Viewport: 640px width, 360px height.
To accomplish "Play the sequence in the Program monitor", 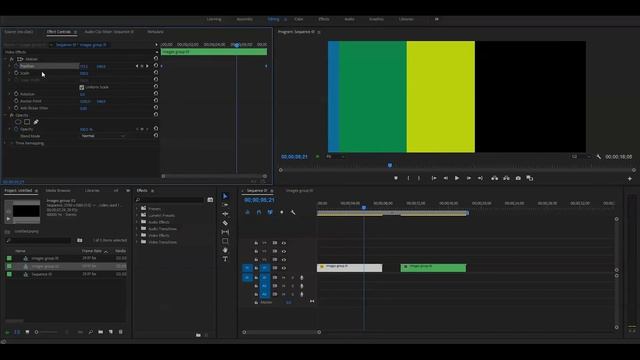I will tap(457, 178).
